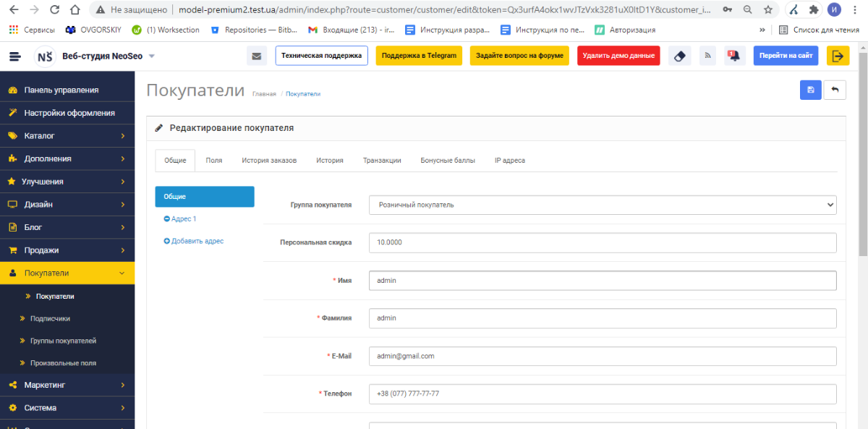Click the Перейти на сайт button
The height and width of the screenshot is (429, 868).
786,56
